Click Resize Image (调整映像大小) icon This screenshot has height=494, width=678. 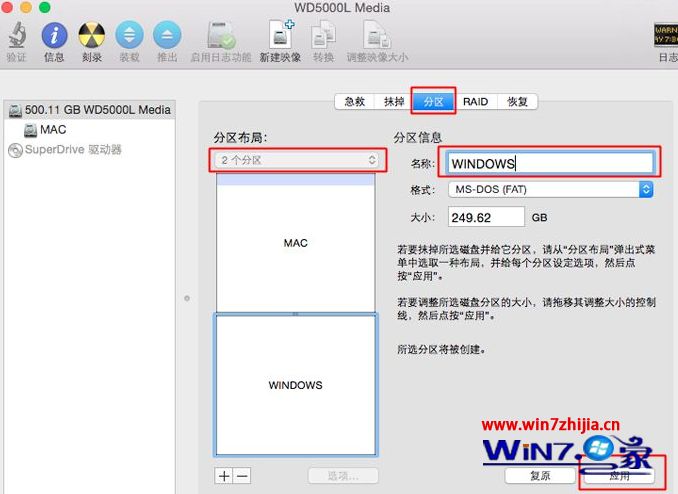[377, 35]
